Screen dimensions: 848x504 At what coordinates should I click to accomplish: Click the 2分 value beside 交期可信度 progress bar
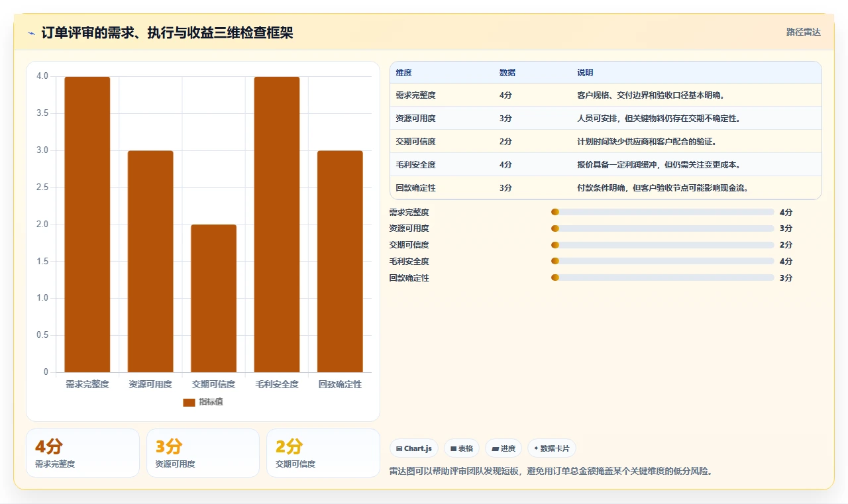786,245
